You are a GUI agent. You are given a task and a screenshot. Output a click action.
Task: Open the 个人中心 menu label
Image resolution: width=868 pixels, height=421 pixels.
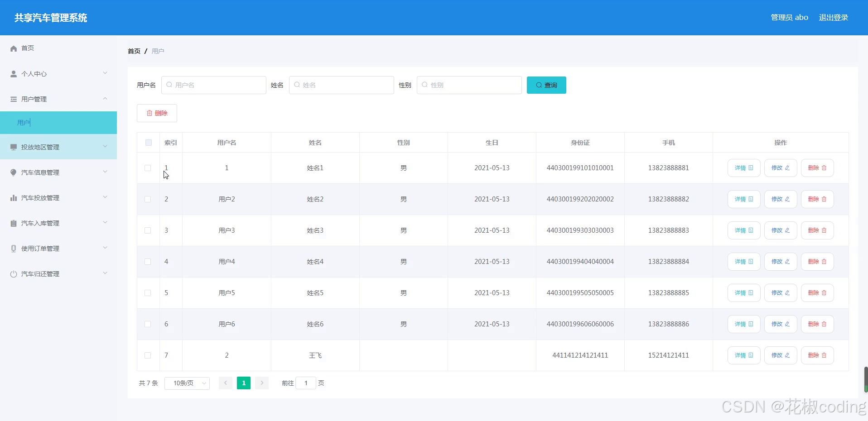click(x=34, y=74)
